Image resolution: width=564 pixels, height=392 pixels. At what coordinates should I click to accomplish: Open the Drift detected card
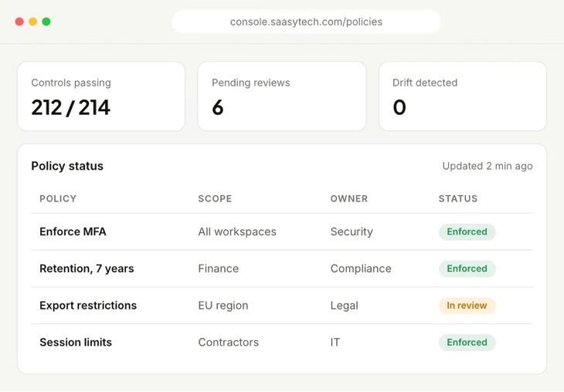tap(463, 96)
